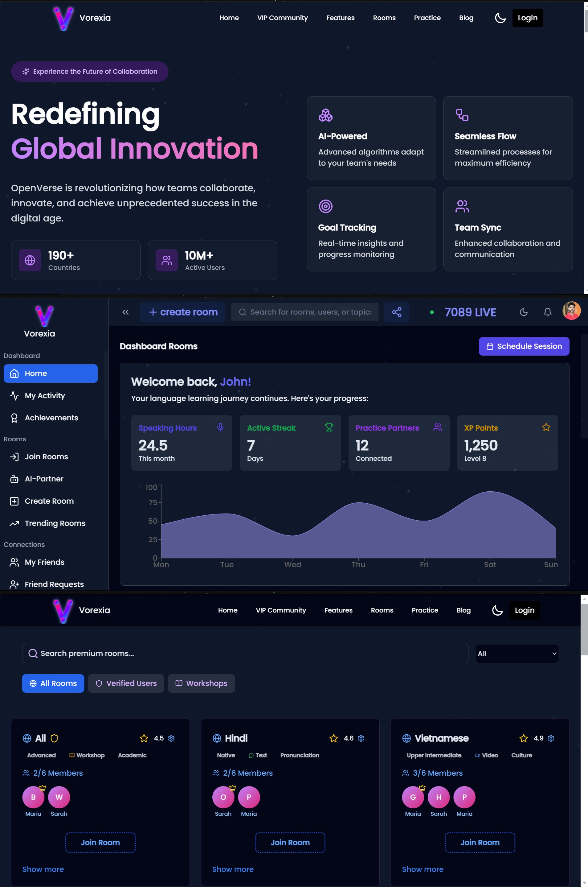Image resolution: width=588 pixels, height=887 pixels.
Task: Click the user profile avatar photo
Action: point(571,311)
